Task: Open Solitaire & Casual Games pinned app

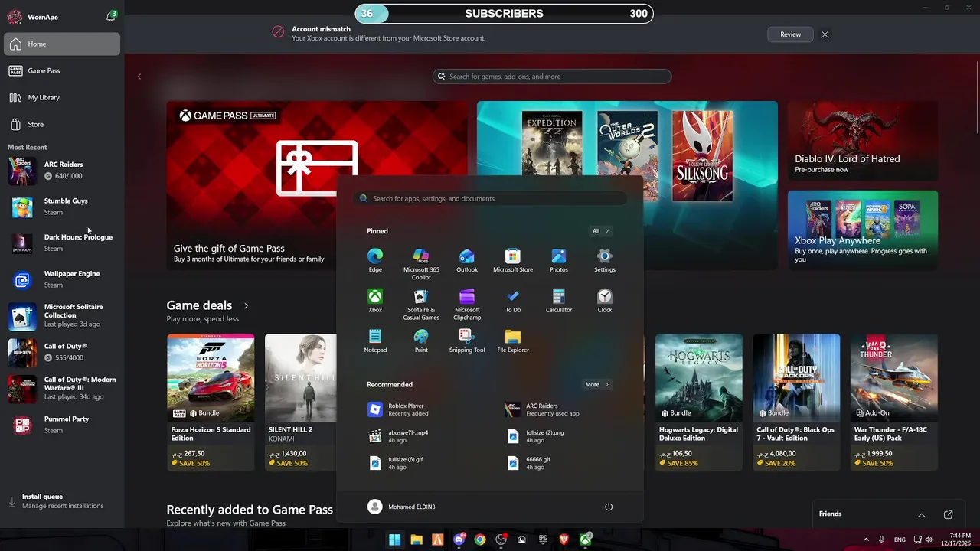Action: pyautogui.click(x=421, y=305)
